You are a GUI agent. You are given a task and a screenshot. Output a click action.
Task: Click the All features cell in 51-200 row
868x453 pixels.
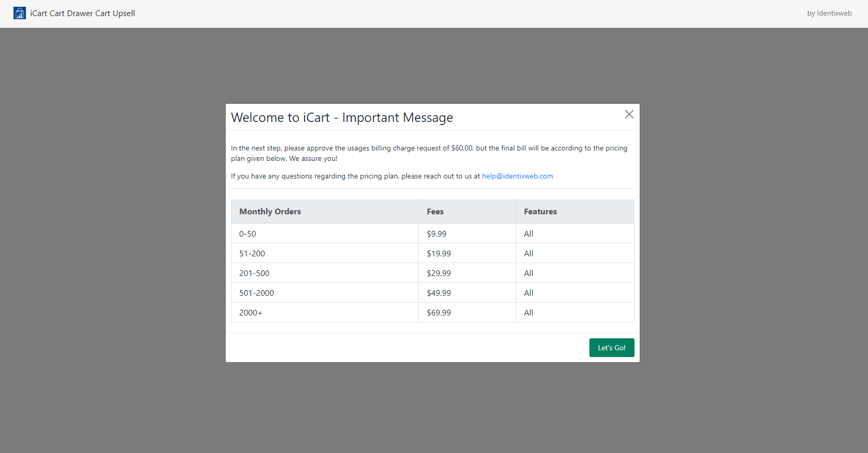[x=575, y=253]
